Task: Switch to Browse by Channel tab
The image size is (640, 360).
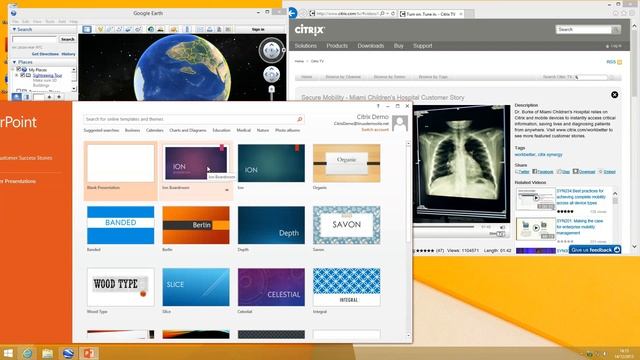Action: pos(343,77)
